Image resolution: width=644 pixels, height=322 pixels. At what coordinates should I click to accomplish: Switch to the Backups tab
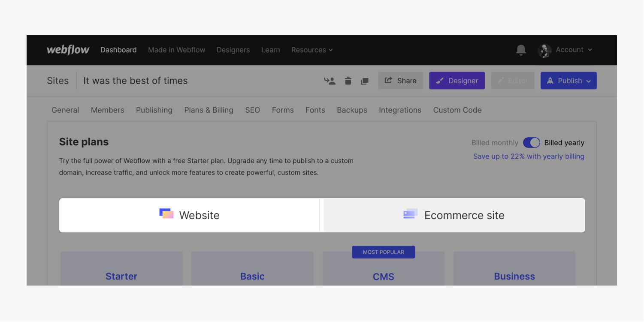pyautogui.click(x=352, y=110)
